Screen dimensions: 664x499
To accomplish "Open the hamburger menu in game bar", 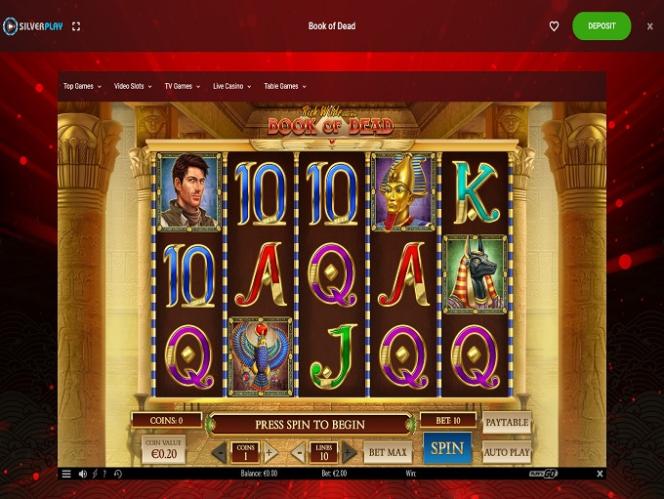I will [x=66, y=474].
